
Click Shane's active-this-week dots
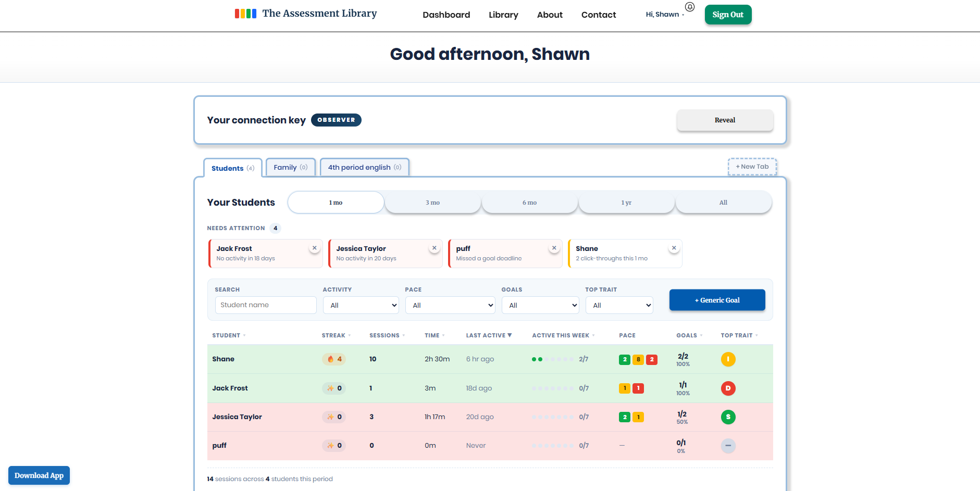(553, 359)
